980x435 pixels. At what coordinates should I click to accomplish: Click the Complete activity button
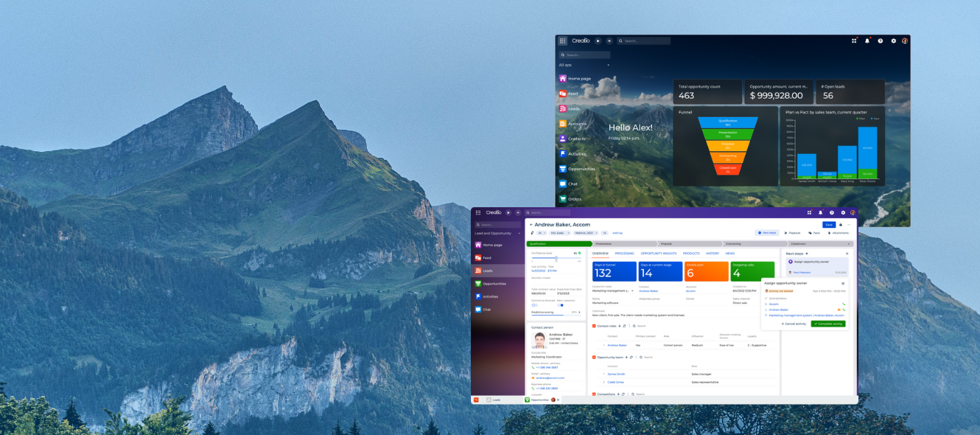(827, 324)
